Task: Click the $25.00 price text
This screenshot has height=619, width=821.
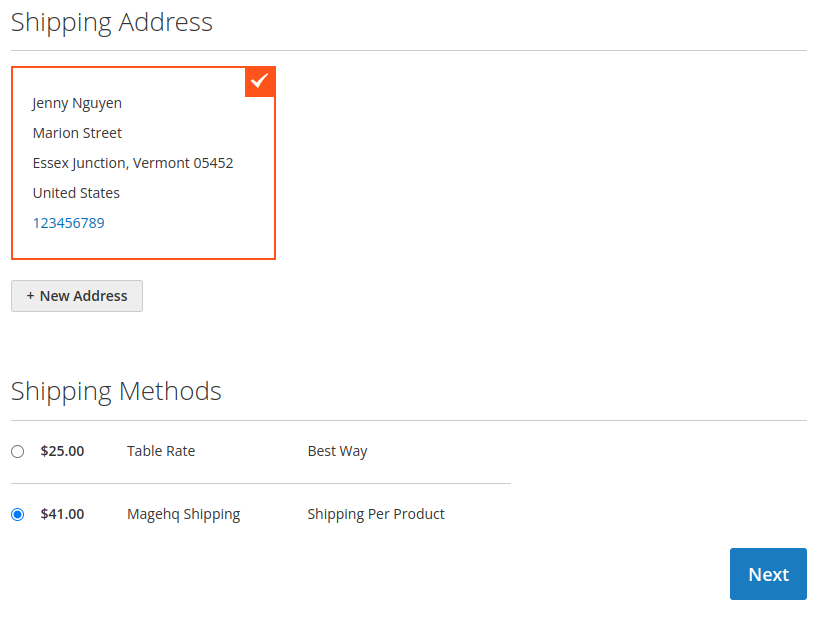Action: (62, 451)
